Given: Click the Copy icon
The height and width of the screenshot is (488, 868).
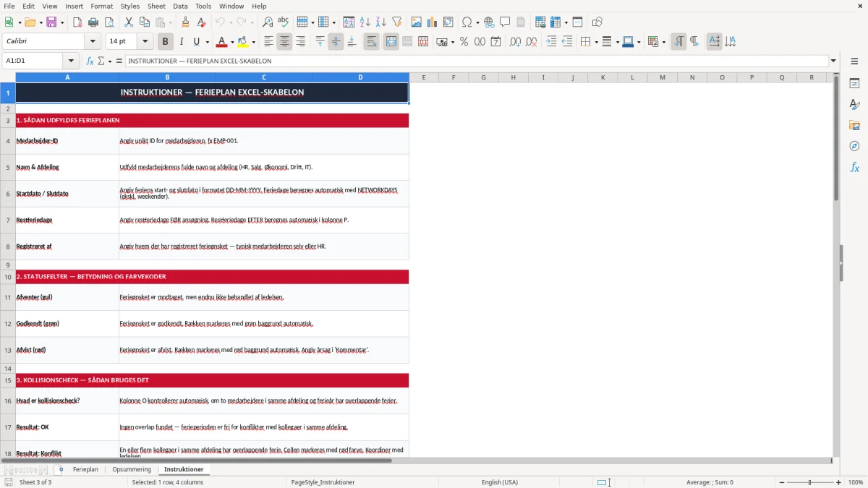Looking at the screenshot, I should (145, 22).
